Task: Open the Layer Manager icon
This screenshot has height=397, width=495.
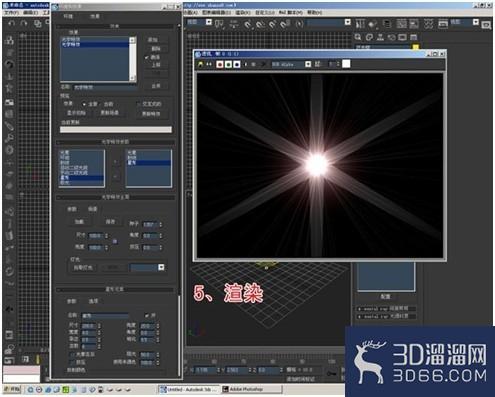Action: [387, 24]
